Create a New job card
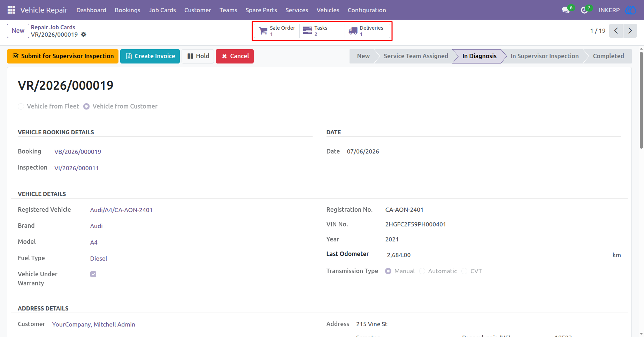644x337 pixels. (18, 31)
